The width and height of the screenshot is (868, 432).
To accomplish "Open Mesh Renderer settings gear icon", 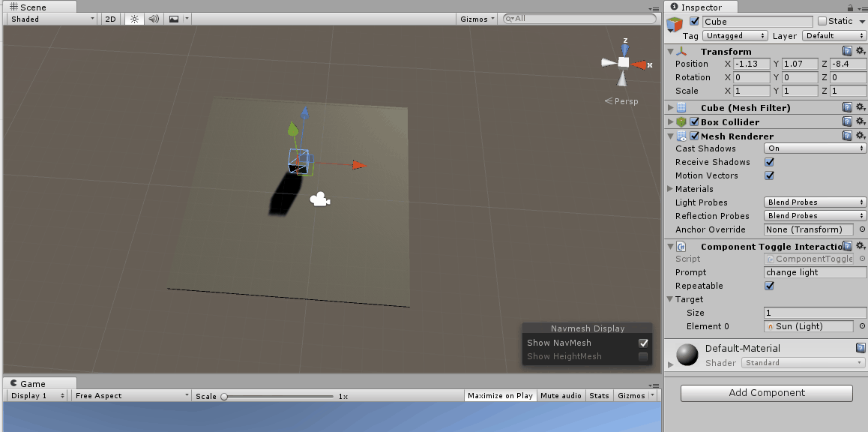I will pyautogui.click(x=861, y=136).
